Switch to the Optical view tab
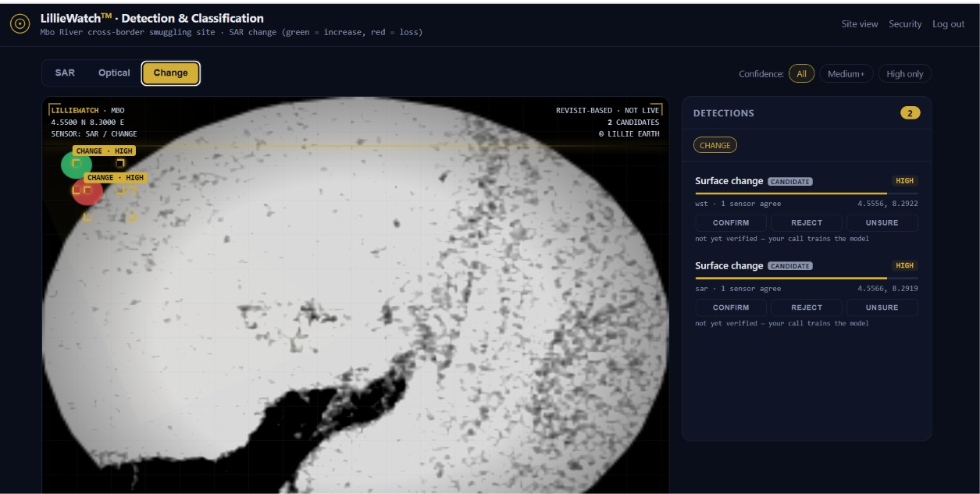The image size is (980, 494). pyautogui.click(x=114, y=73)
